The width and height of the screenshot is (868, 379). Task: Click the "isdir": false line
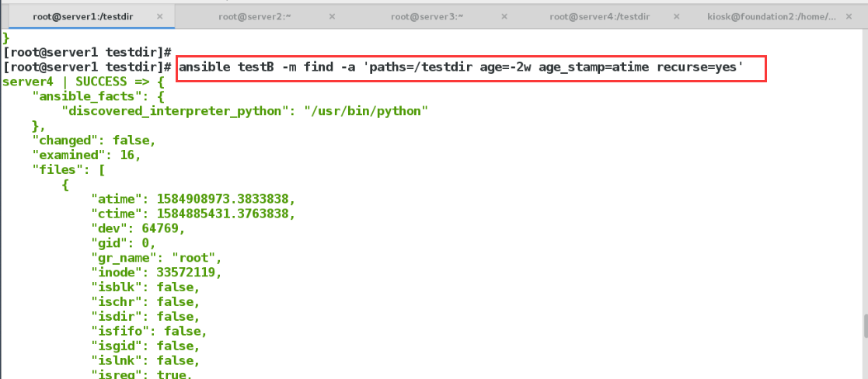[145, 316]
